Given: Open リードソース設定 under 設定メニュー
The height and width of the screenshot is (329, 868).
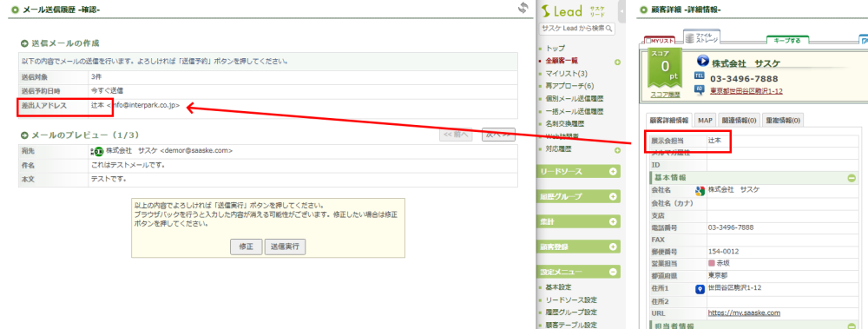Looking at the screenshot, I should tap(571, 299).
